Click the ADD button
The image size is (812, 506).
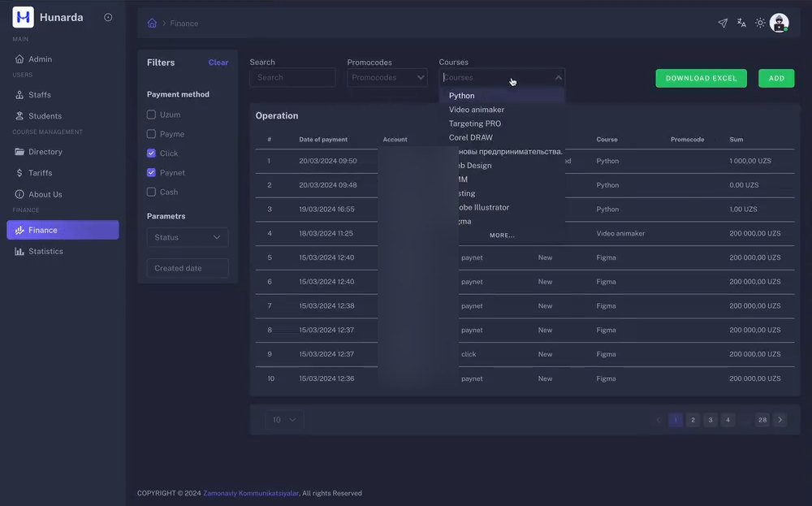pos(776,78)
